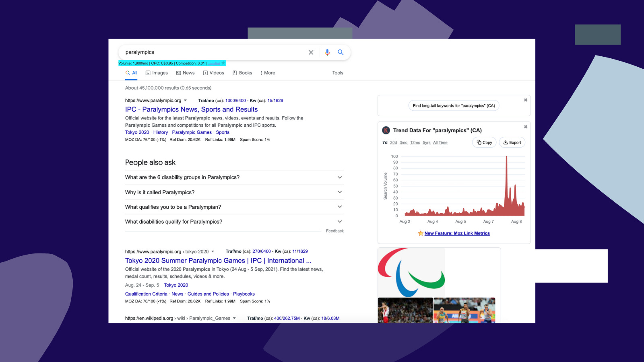Image resolution: width=644 pixels, height=362 pixels.
Task: Open dropdown arrow next to Paralympic_Games wiki URL
Action: (234, 318)
